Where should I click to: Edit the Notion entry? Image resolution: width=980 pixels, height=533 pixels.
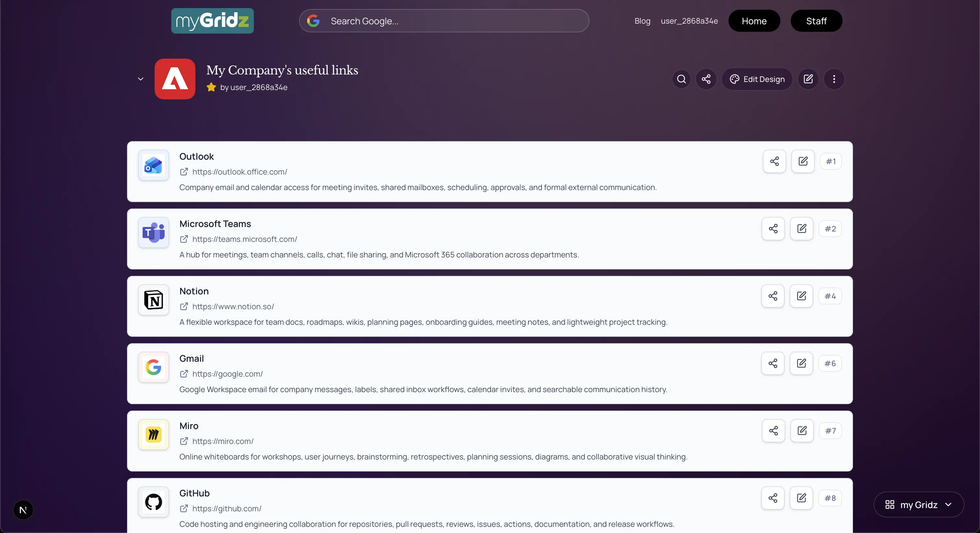pos(801,296)
